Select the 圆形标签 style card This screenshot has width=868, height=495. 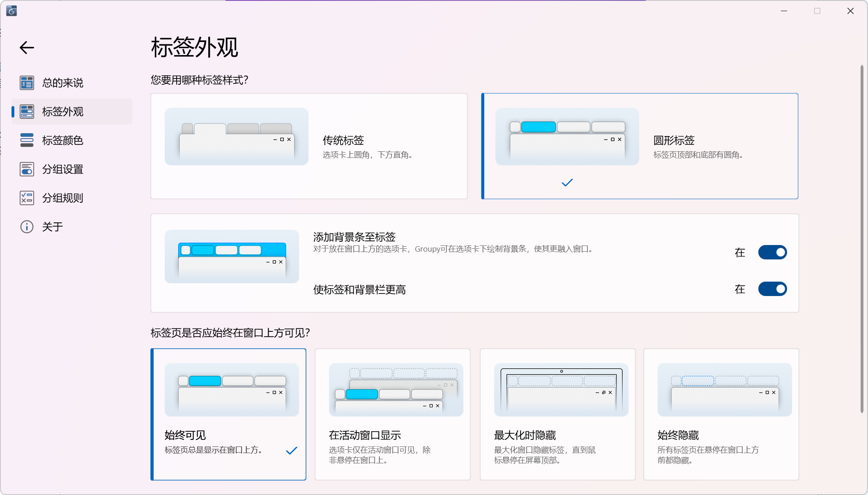tap(640, 146)
